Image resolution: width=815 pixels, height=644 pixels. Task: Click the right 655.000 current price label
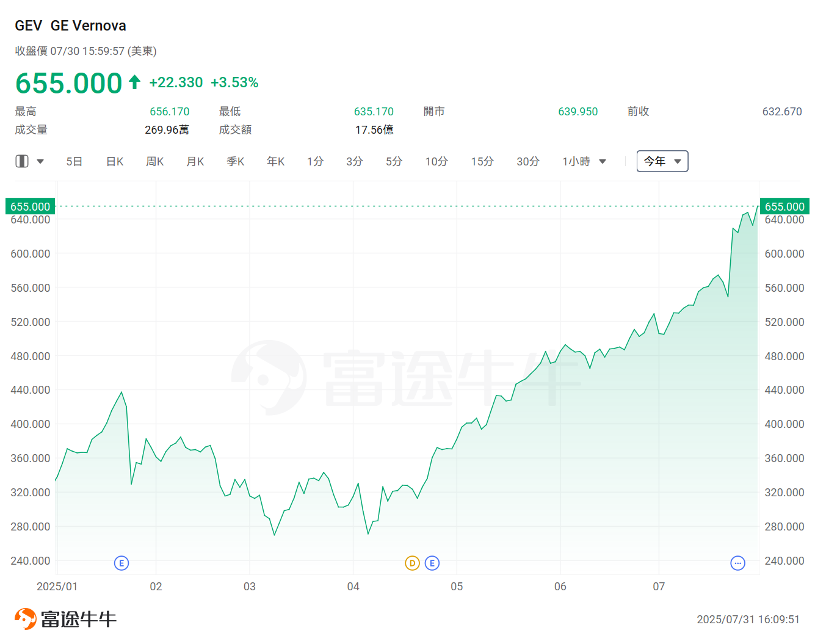coord(784,206)
